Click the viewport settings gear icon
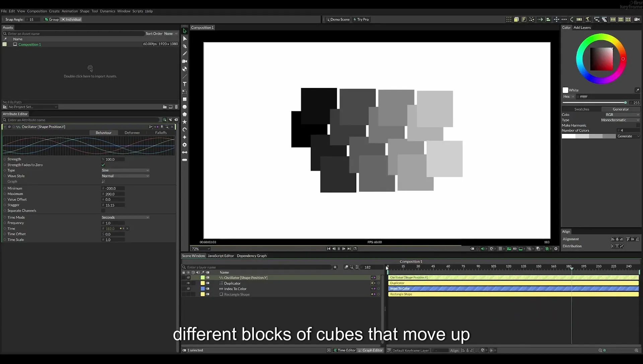This screenshot has height=364, width=643. pos(556,249)
